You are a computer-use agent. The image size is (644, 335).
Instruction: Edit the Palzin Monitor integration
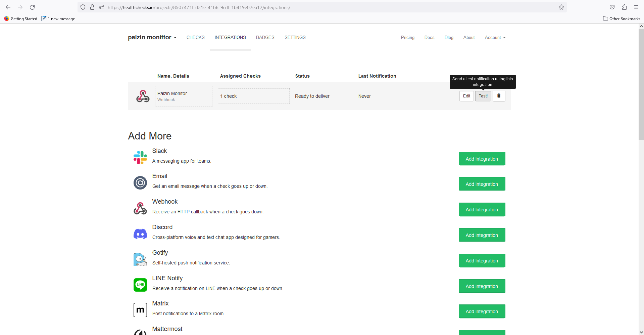point(466,96)
